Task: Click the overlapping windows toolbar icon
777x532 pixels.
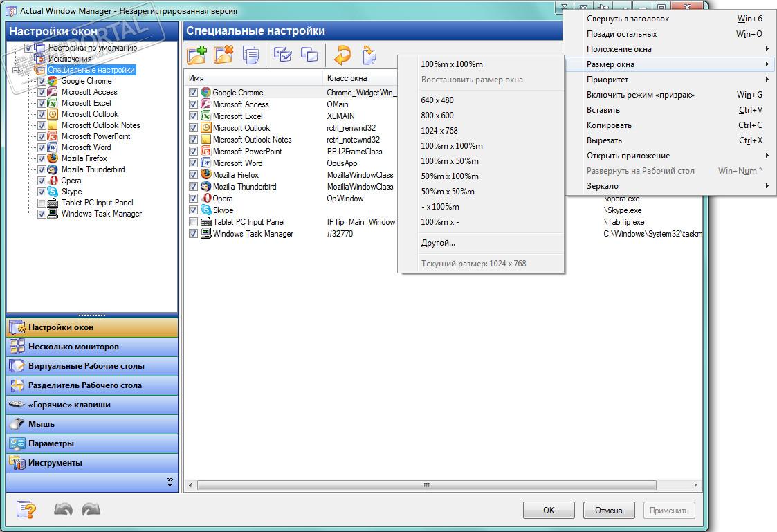Action: [309, 55]
